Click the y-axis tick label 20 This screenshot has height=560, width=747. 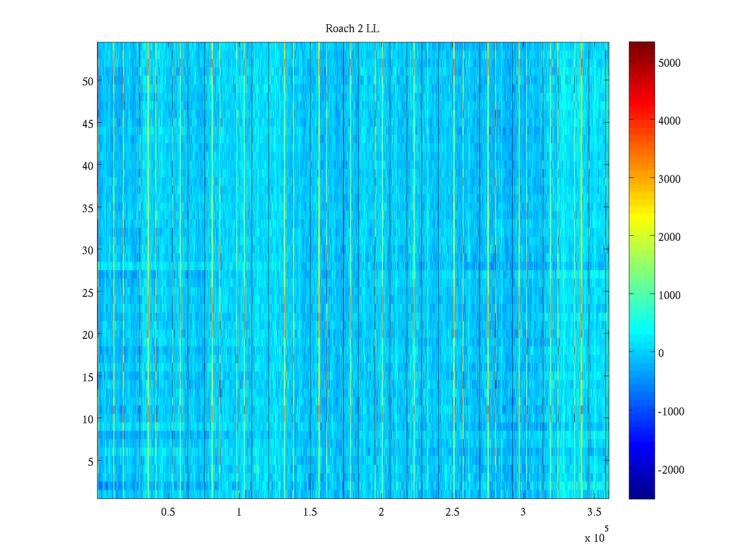(x=88, y=335)
